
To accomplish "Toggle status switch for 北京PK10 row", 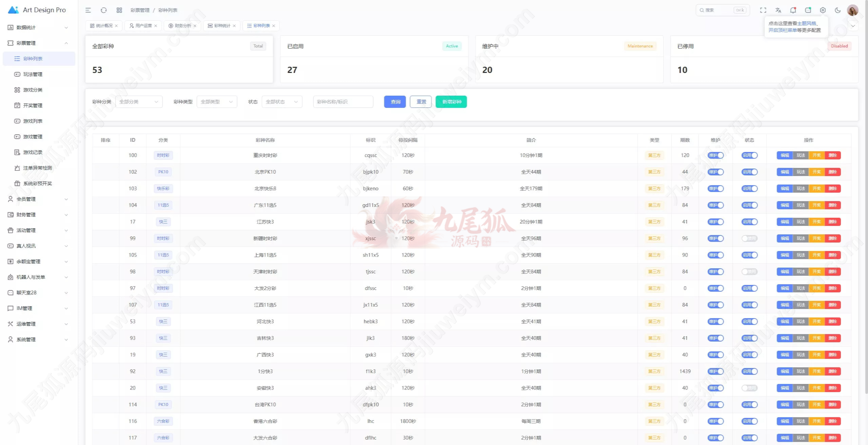I will pos(749,172).
